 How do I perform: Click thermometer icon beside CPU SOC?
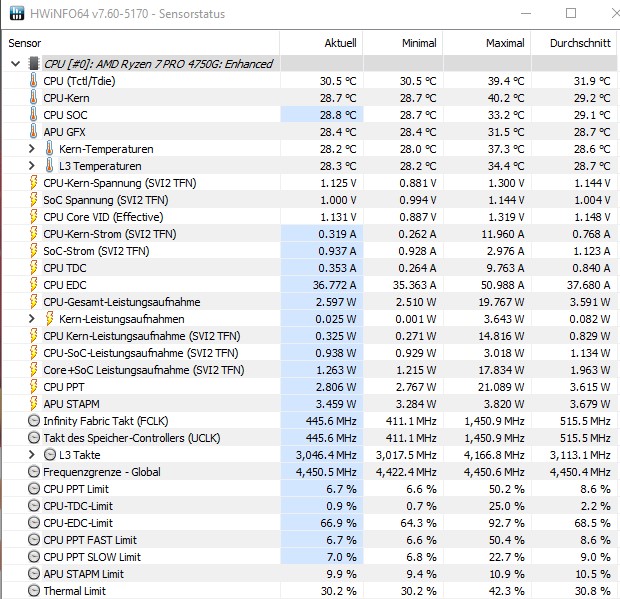tap(34, 115)
